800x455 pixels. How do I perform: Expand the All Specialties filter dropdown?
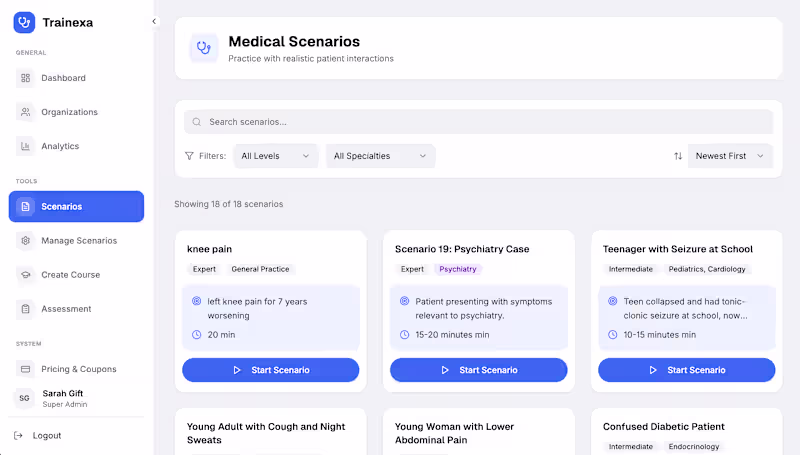[380, 156]
